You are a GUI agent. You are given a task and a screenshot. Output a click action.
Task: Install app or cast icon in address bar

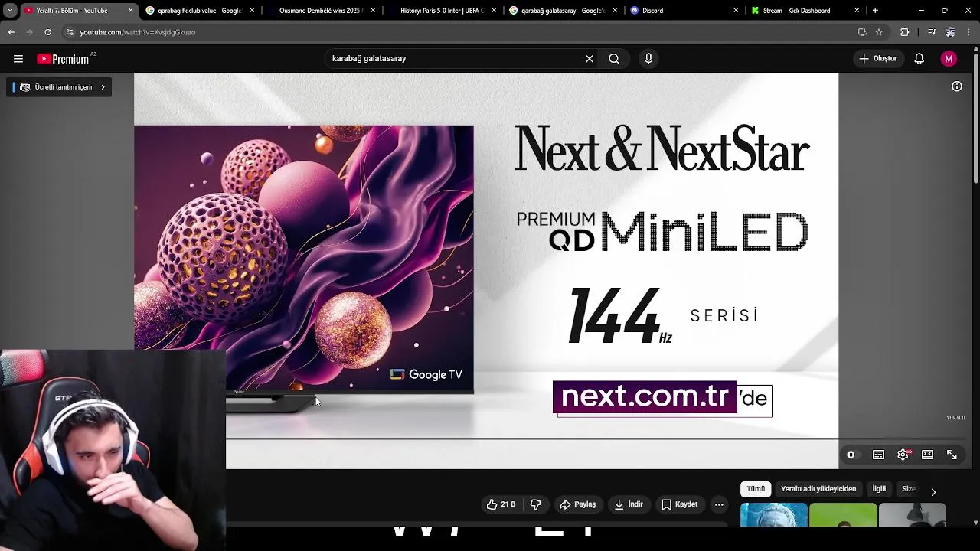coord(862,32)
